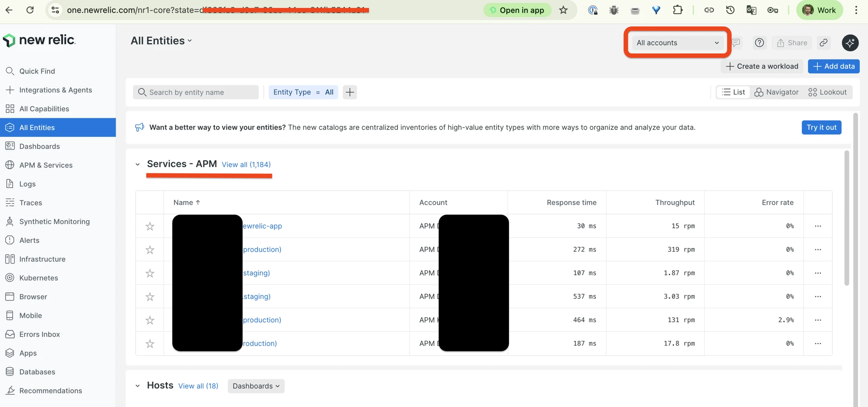Open the Traces view
The width and height of the screenshot is (868, 407).
30,202
